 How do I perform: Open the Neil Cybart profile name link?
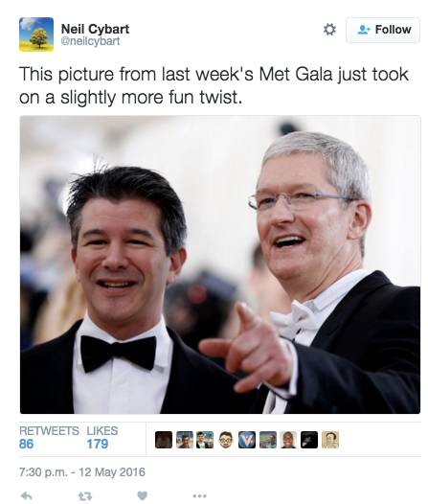(95, 29)
